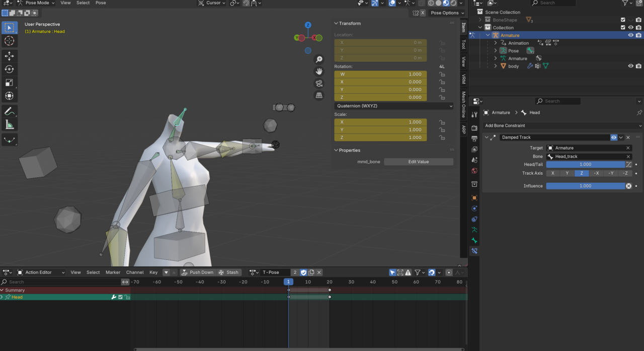The width and height of the screenshot is (644, 351).
Task: Switch to the VRM sidebar tab
Action: (464, 79)
